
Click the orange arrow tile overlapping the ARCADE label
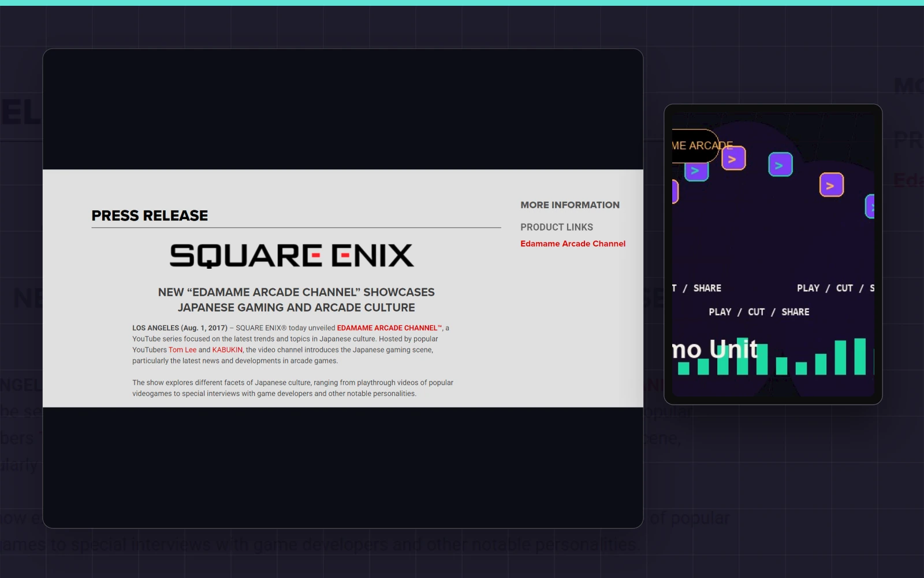[x=733, y=159]
